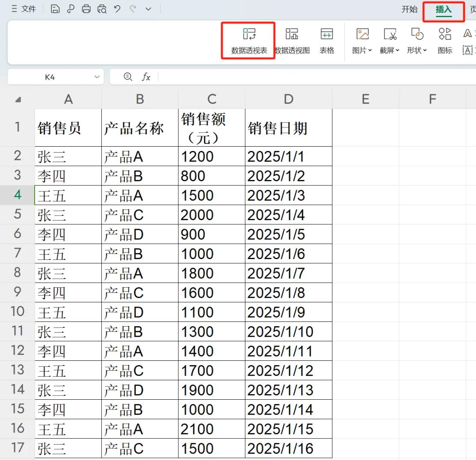The image size is (476, 460).
Task: Select row 1 header
Action: pyautogui.click(x=17, y=127)
